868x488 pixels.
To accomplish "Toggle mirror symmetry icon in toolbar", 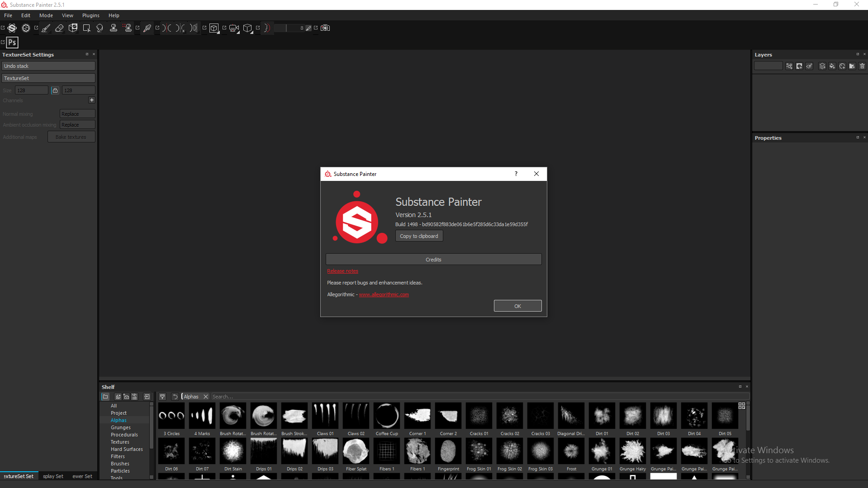I will [194, 28].
